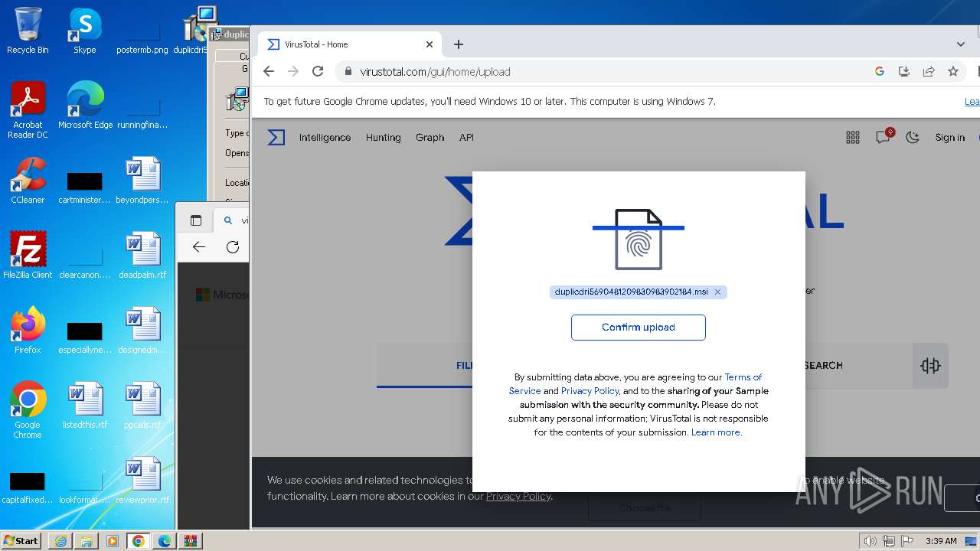Image resolution: width=980 pixels, height=551 pixels.
Task: Open a new Chrome tab
Action: 459,44
